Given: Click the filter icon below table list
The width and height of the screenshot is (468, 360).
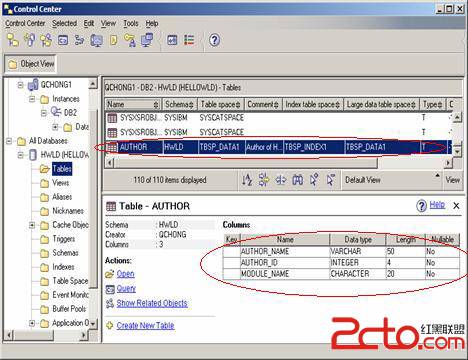Looking at the screenshot, I should [x=264, y=180].
